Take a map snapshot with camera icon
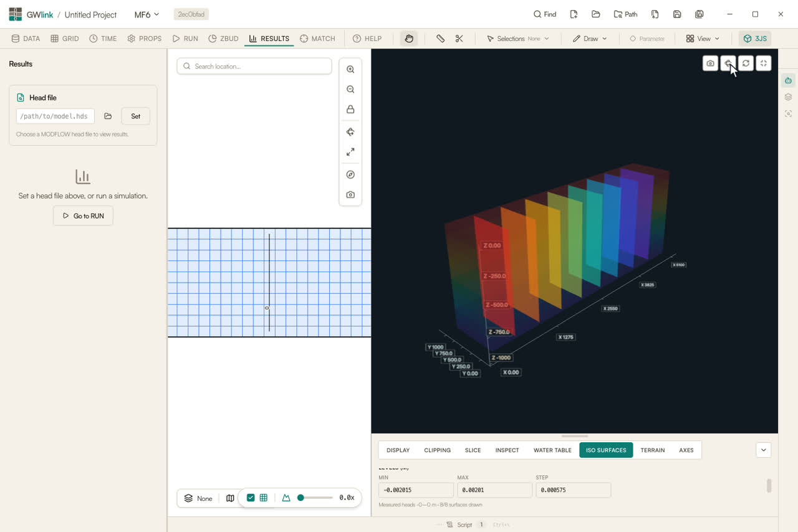 click(350, 195)
